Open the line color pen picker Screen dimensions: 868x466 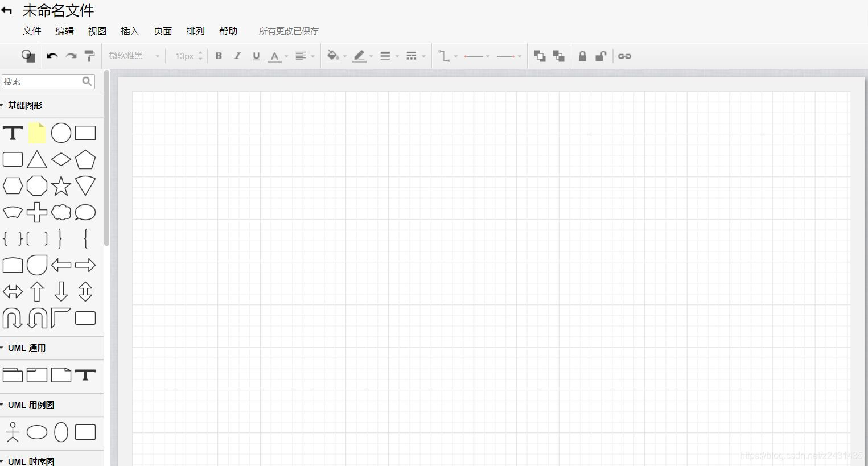point(363,56)
